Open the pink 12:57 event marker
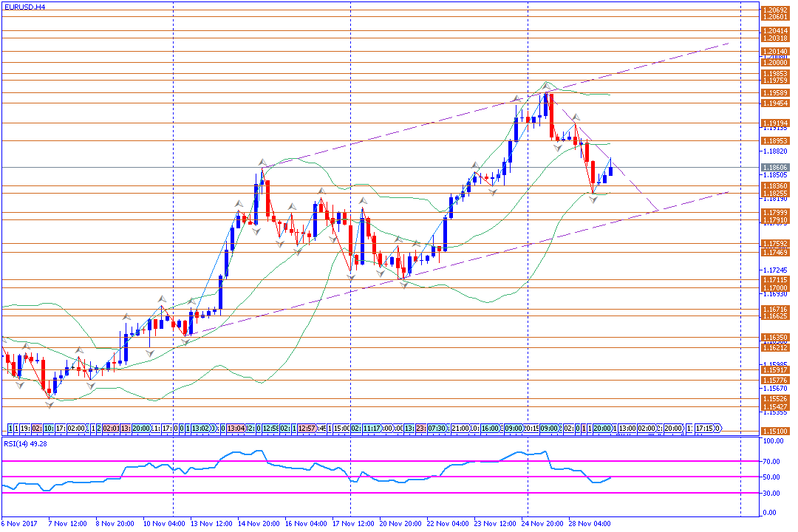The width and height of the screenshot is (798, 532). [x=308, y=428]
